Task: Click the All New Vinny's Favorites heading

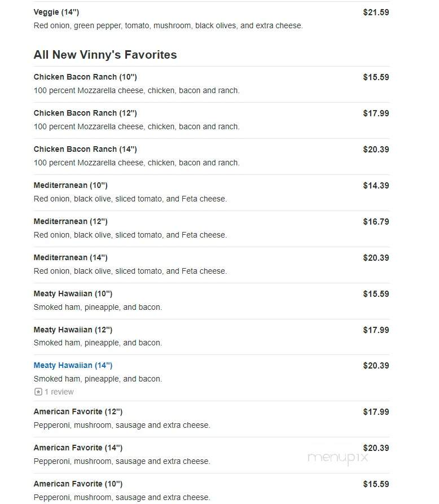Action: point(105,55)
